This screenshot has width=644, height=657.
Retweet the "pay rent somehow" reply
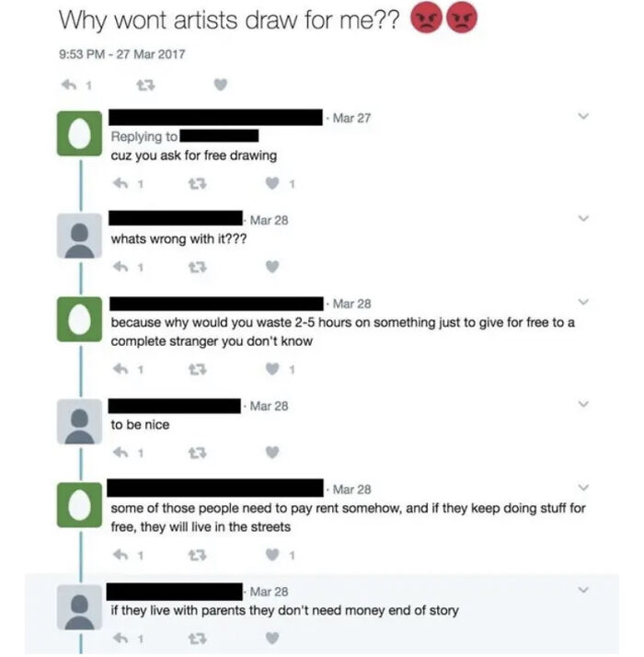click(197, 555)
